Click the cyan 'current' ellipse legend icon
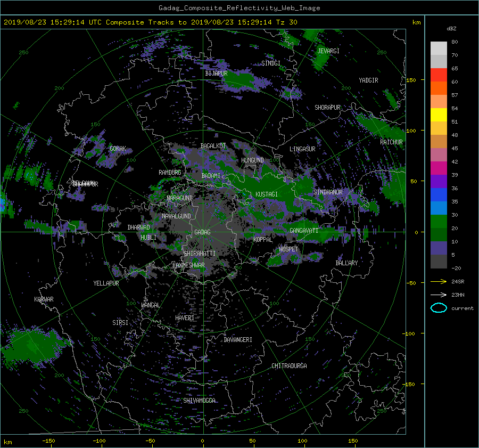Screen dimensions: 479x448 pos(439,308)
